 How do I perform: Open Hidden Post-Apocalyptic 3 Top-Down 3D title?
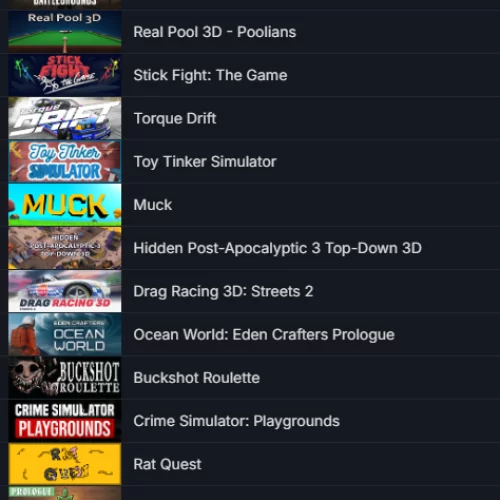click(278, 248)
